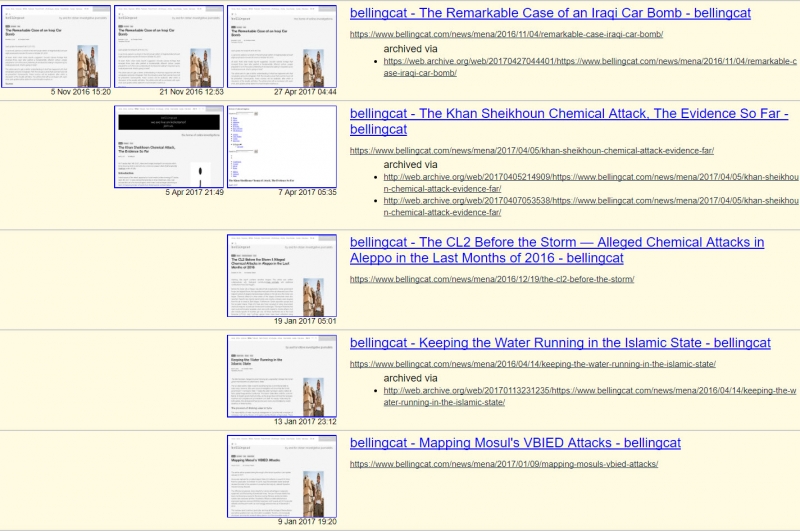Follow the web.archive.org 20170427044401 archive link
Image resolution: width=800 pixels, height=531 pixels.
(x=590, y=67)
